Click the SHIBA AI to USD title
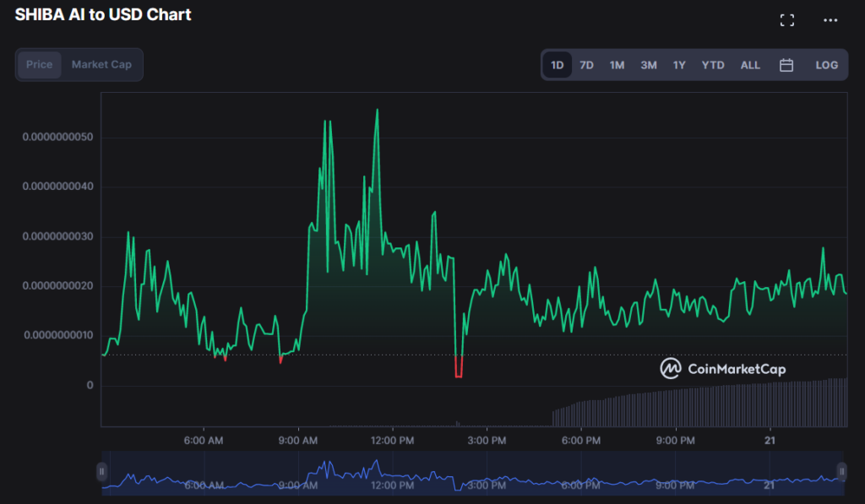Viewport: 865px width, 504px height. [x=103, y=14]
